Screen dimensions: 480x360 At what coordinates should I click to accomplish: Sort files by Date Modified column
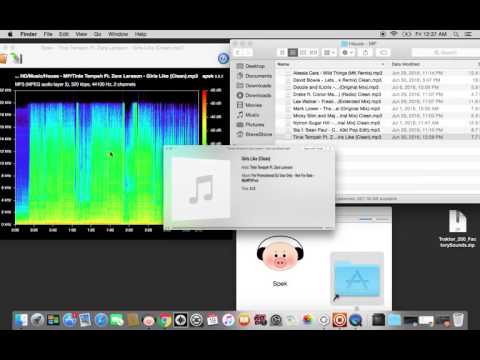(x=405, y=64)
